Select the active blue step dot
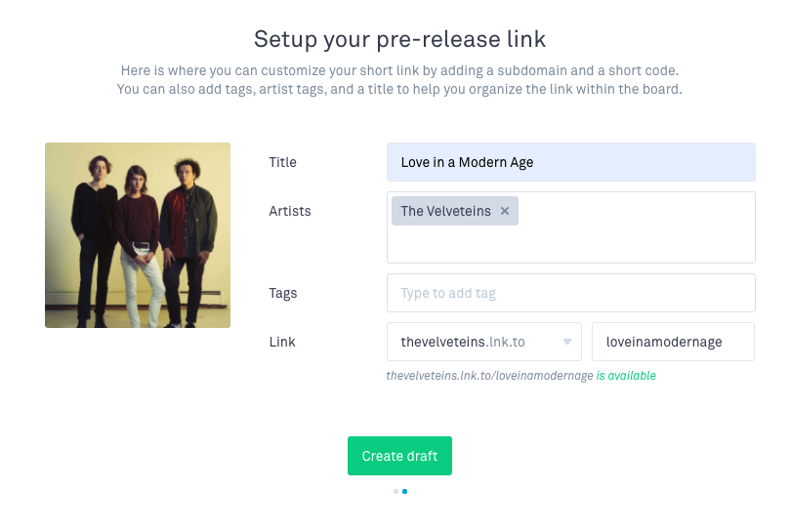 404,491
